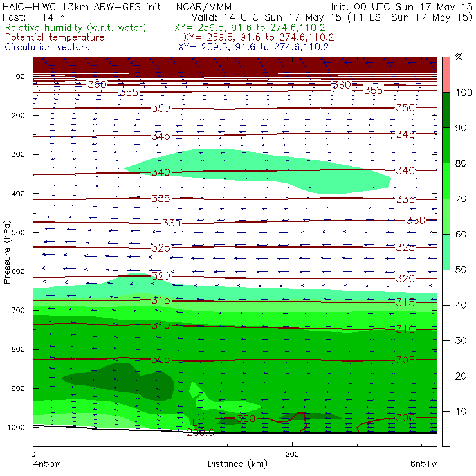Click the 70–80% bright green colorbar swatch
The image size is (476, 476).
[x=446, y=181]
